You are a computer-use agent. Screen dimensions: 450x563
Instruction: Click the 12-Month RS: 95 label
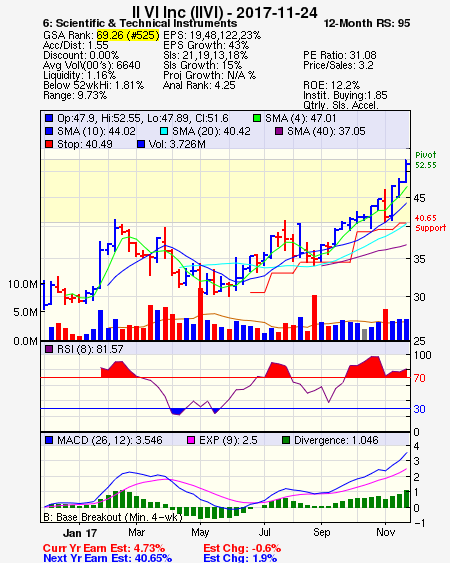click(x=367, y=23)
